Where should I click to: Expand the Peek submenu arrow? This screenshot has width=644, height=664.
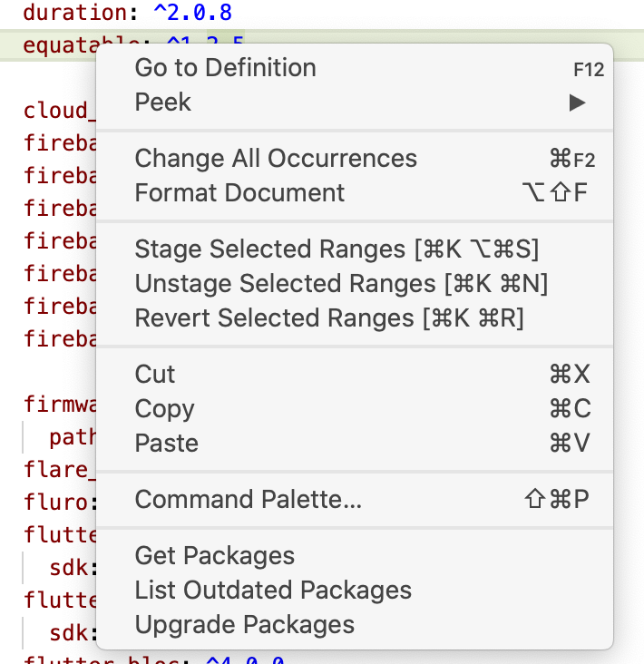[x=577, y=103]
